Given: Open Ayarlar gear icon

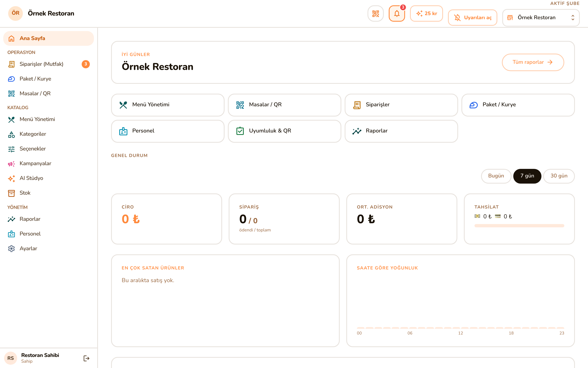Looking at the screenshot, I should point(11,249).
